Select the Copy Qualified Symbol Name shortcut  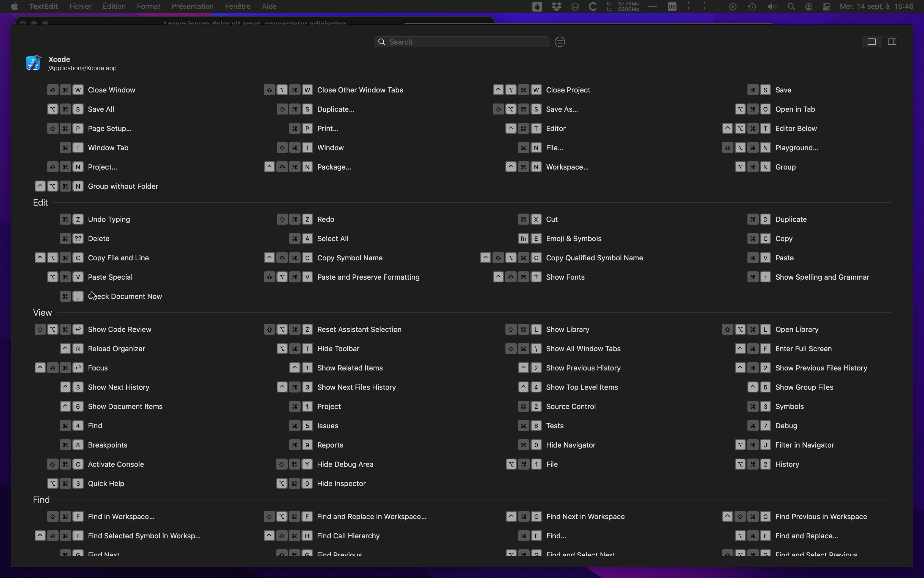point(562,258)
